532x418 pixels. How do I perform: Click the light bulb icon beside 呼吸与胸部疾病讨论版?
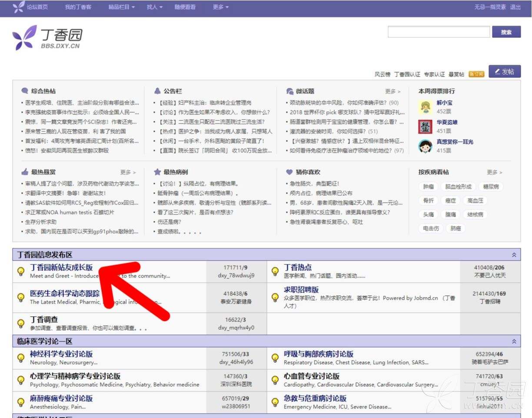tap(275, 358)
